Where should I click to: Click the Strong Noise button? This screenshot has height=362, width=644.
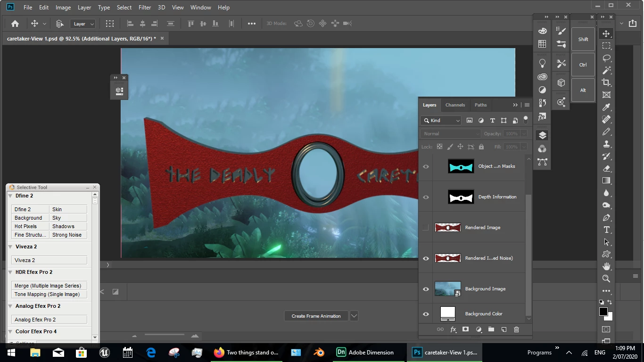click(x=68, y=235)
